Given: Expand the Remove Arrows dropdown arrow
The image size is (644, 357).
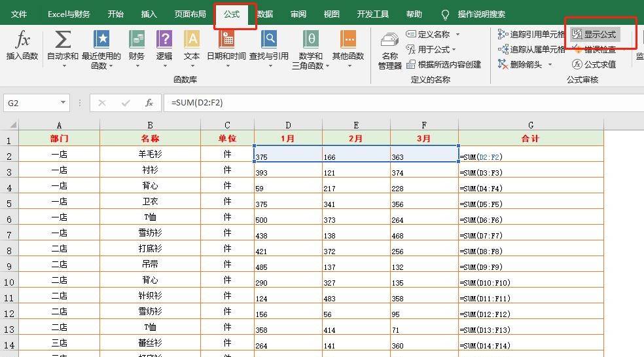Looking at the screenshot, I should (550, 65).
